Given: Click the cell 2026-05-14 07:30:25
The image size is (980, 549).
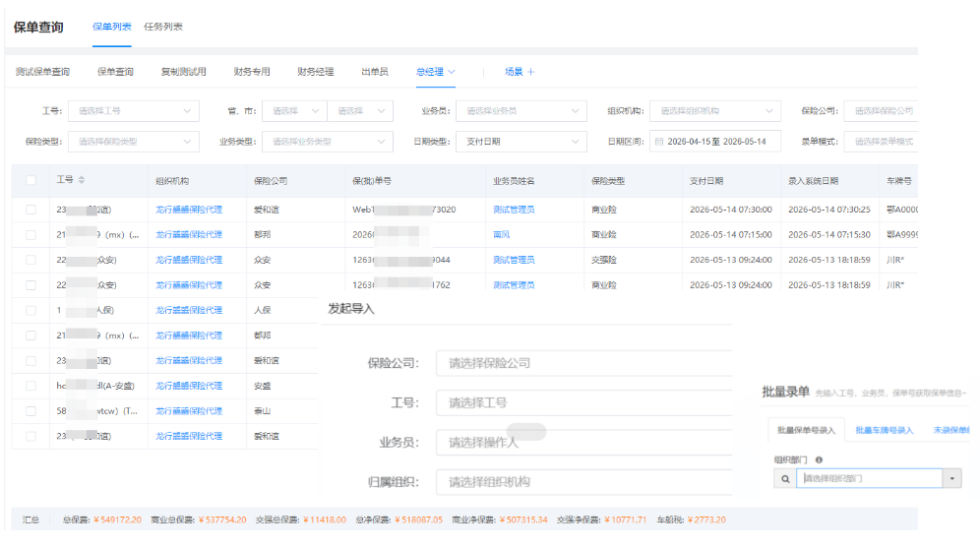Looking at the screenshot, I should coord(829,210).
